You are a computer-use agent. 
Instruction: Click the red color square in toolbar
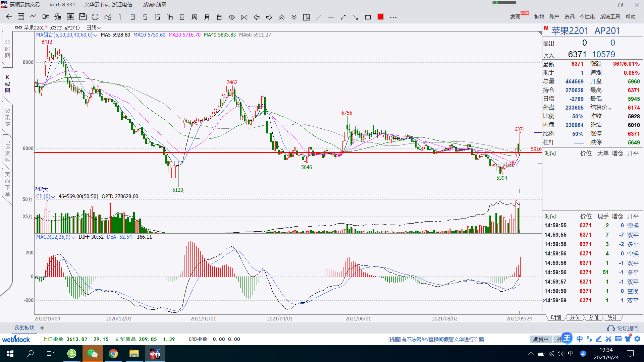[x=380, y=17]
